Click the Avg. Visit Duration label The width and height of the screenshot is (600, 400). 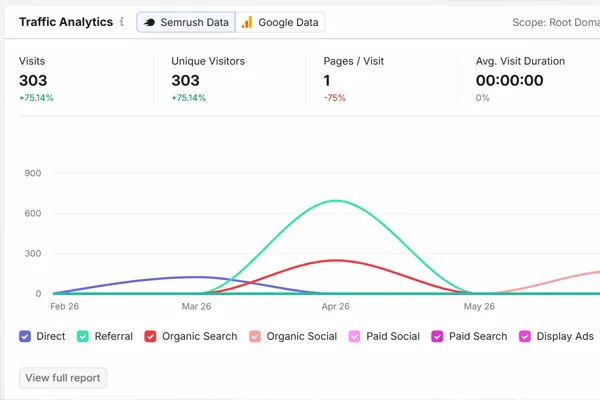[x=520, y=61]
